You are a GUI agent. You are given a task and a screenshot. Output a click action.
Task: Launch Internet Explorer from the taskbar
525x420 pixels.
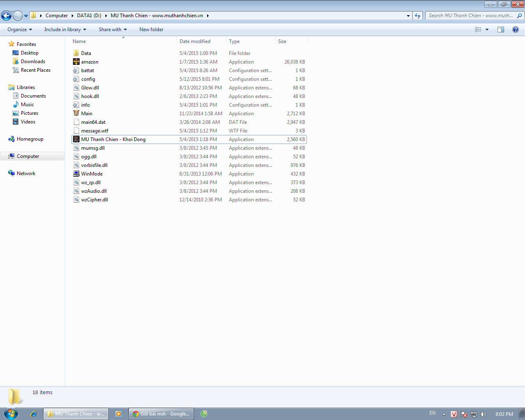(x=34, y=414)
